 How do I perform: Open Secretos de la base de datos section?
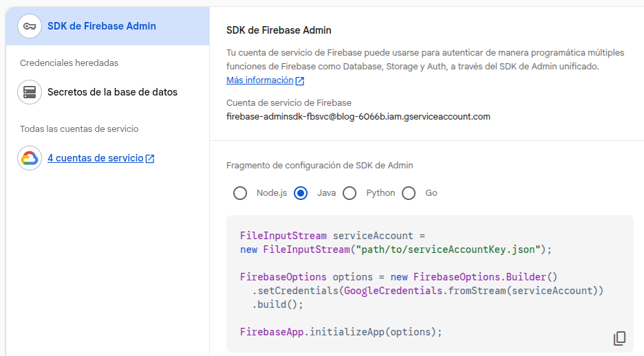[x=107, y=92]
